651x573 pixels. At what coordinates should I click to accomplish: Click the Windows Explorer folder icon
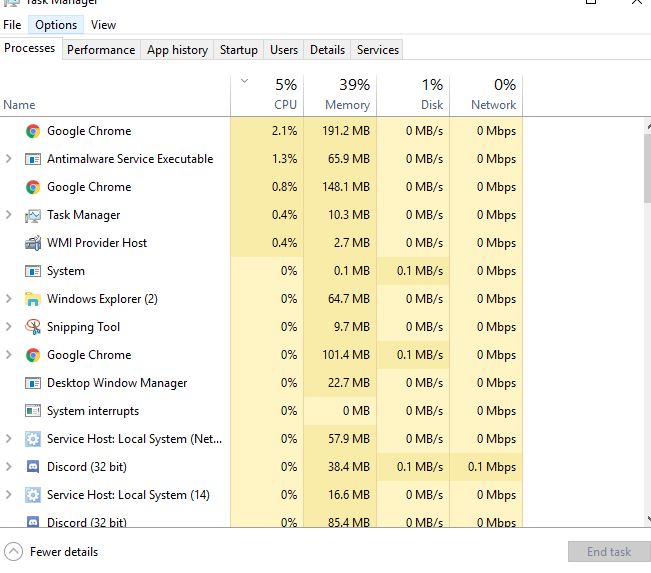click(33, 299)
